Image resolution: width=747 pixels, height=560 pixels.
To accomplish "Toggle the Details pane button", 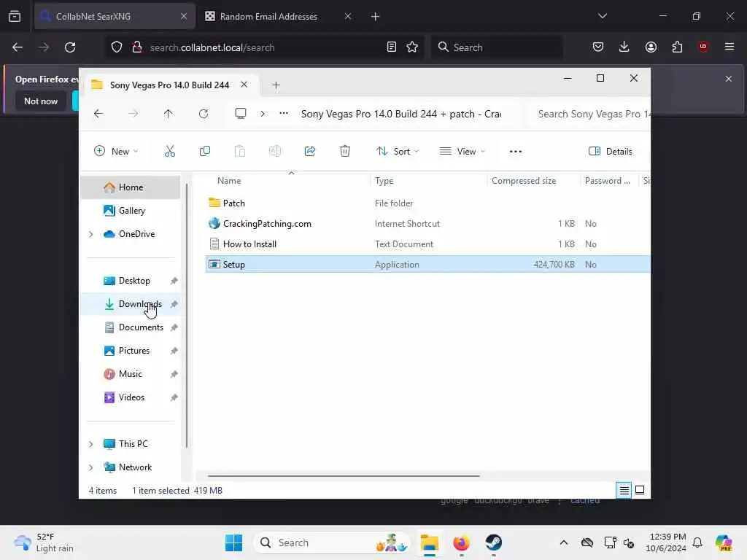I will tap(611, 152).
